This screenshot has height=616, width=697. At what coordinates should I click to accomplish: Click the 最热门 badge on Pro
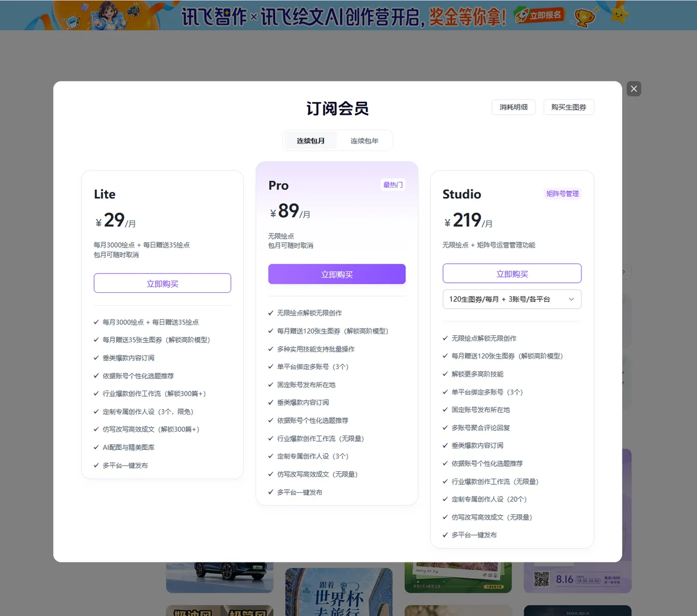[393, 185]
